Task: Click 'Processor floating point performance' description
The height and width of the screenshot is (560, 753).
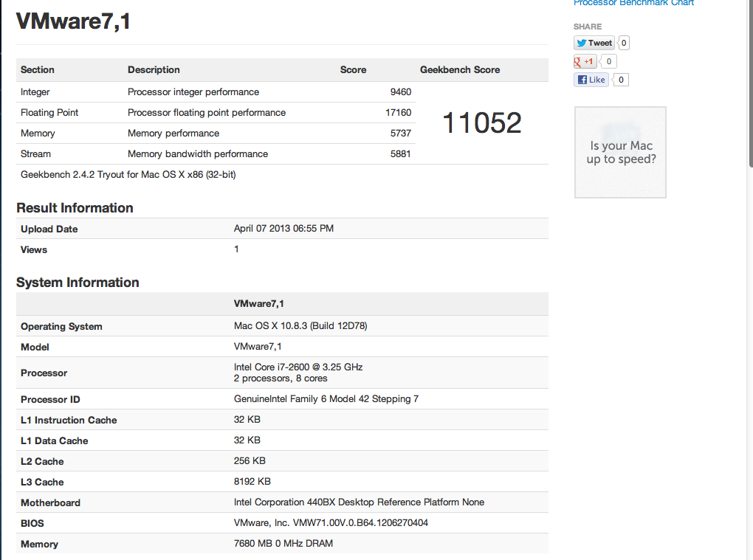Action: 207,112
